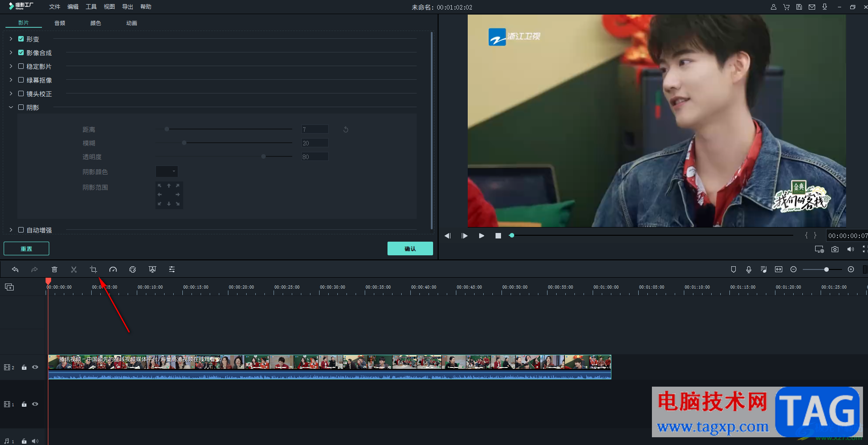Hide video track 1 with eye icon
Viewport: 868px width, 445px height.
click(35, 404)
